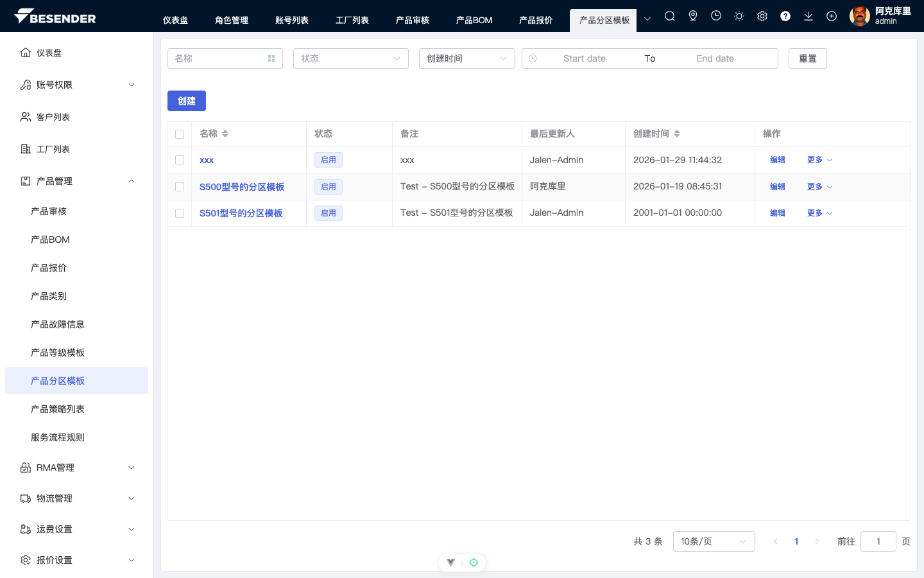
Task: Expand 更多 for xxx row
Action: [820, 160]
